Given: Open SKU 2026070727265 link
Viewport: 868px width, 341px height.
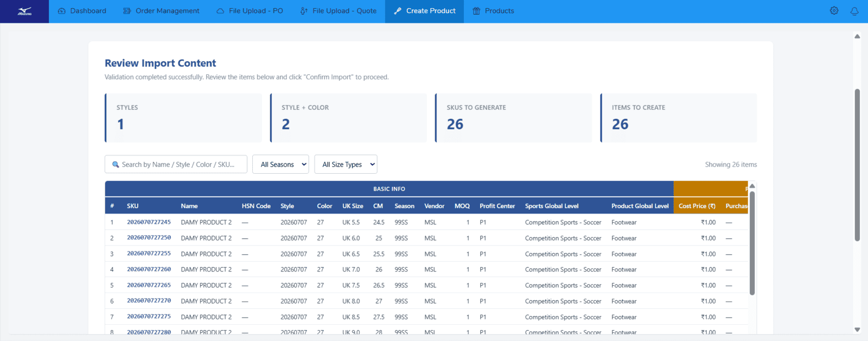Looking at the screenshot, I should 149,285.
